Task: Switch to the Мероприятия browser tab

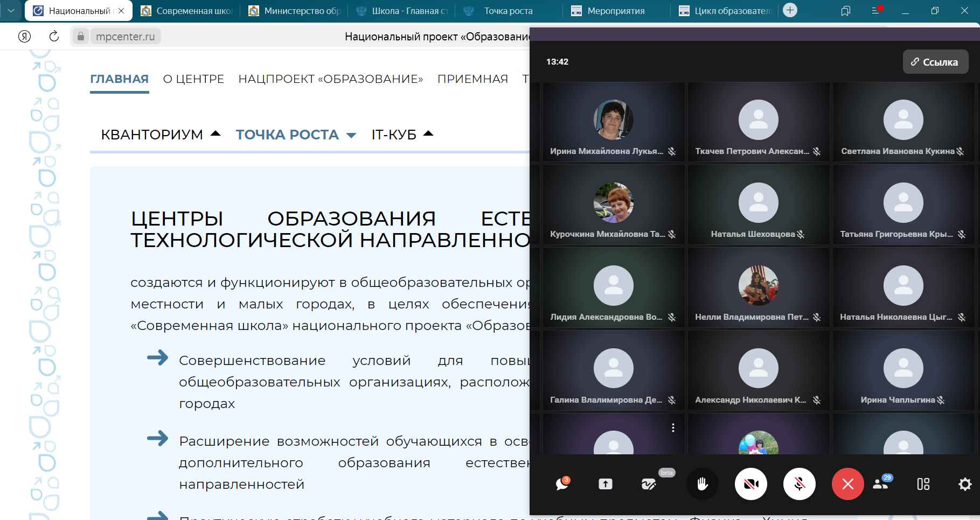Action: 616,11
